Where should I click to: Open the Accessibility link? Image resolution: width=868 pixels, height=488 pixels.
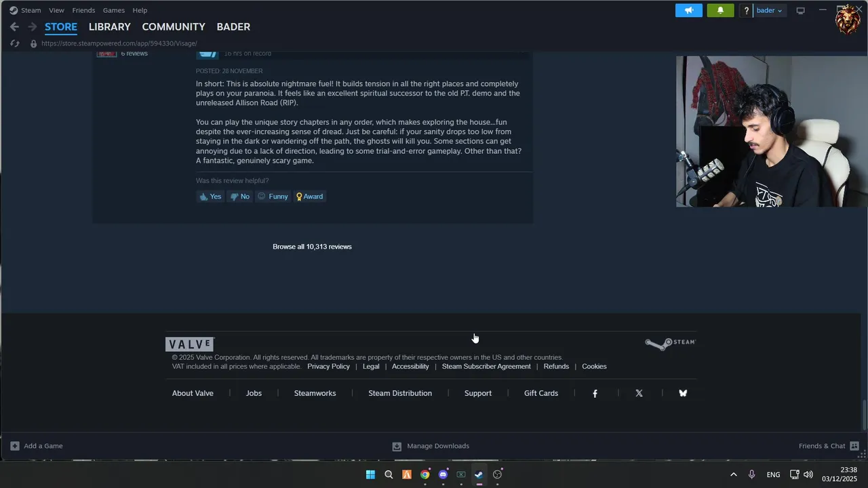[410, 367]
